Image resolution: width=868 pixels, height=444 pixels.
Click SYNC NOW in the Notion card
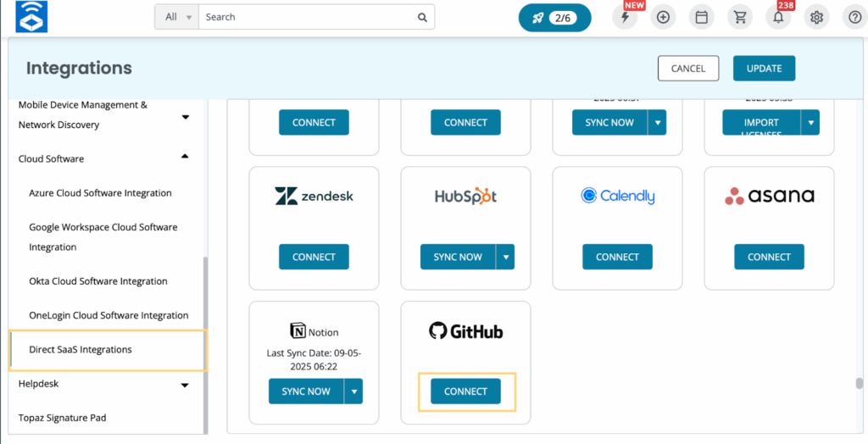pyautogui.click(x=306, y=391)
